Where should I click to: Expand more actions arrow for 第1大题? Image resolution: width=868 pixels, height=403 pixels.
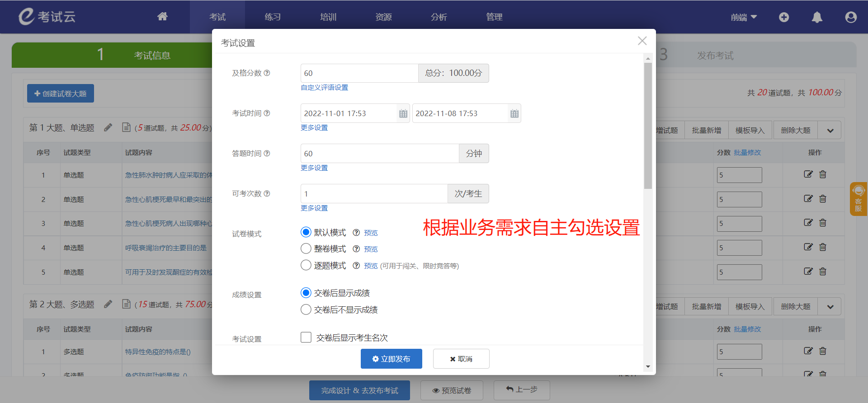pos(830,131)
